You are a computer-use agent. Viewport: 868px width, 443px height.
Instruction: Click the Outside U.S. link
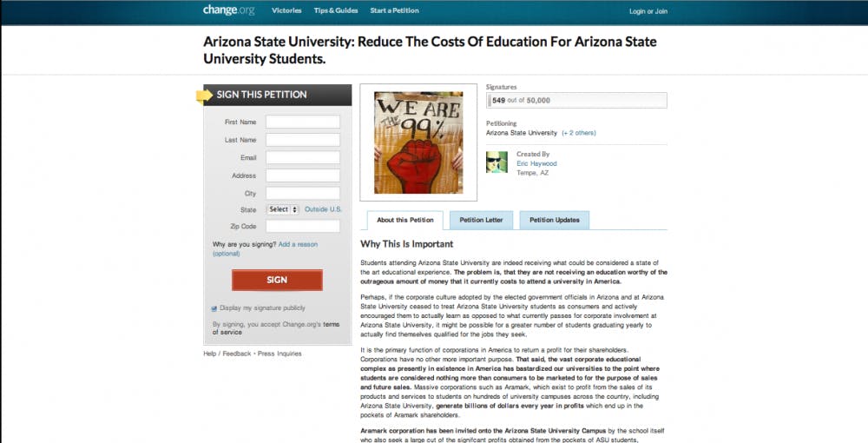point(324,209)
